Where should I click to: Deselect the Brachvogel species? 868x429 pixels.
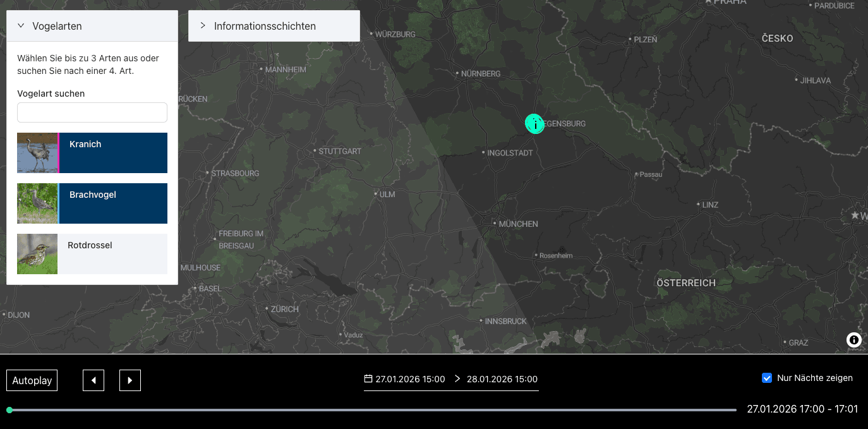click(x=112, y=203)
